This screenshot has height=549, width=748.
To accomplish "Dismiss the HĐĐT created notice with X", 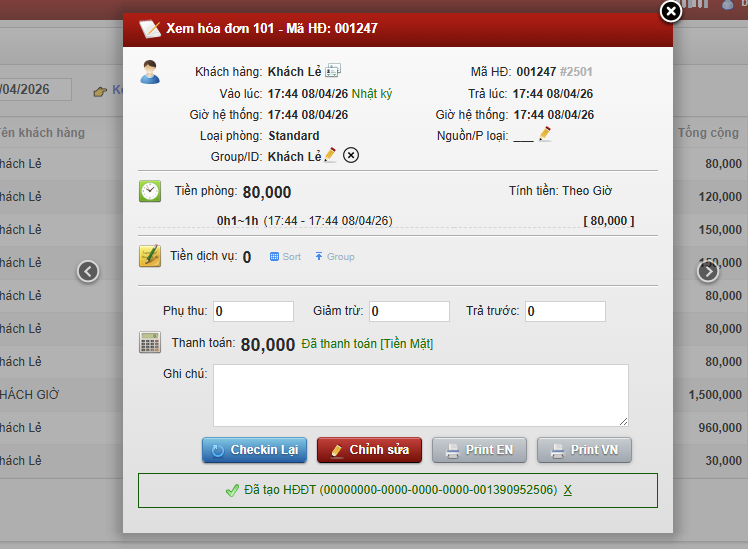I will point(568,490).
